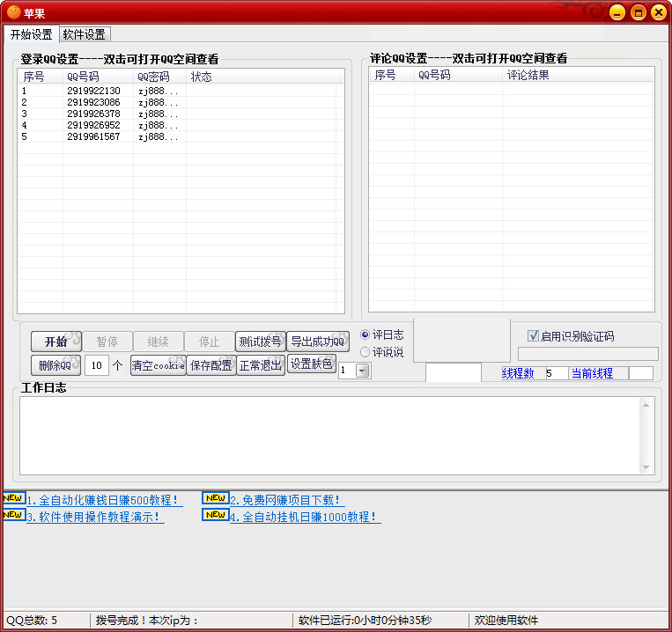Click the 评论结果 column header

[x=577, y=75]
